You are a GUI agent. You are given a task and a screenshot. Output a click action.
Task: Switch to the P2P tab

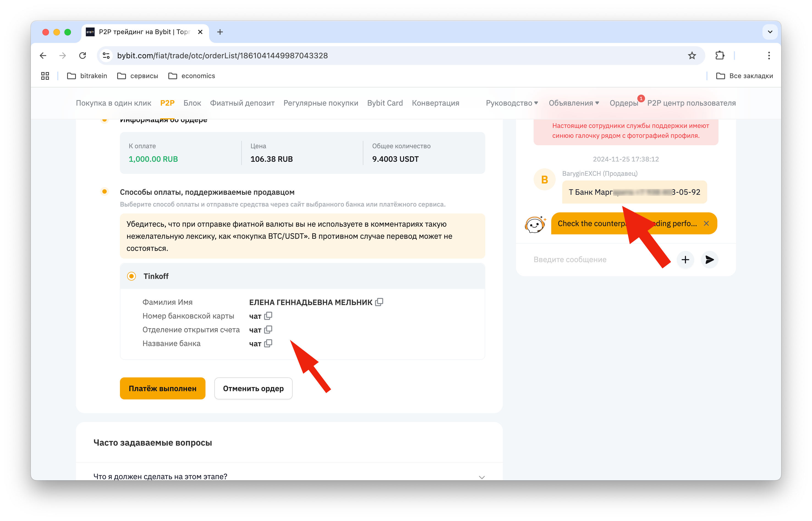[x=168, y=103]
